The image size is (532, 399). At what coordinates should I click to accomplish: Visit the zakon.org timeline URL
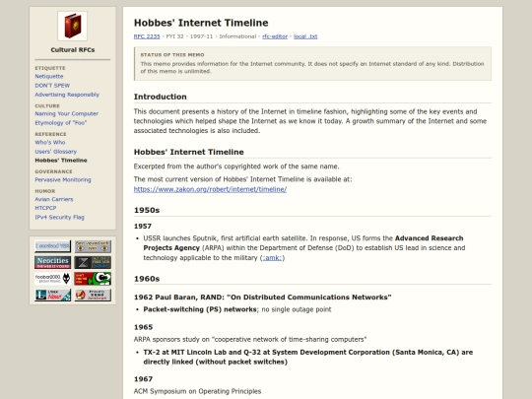pyautogui.click(x=210, y=189)
